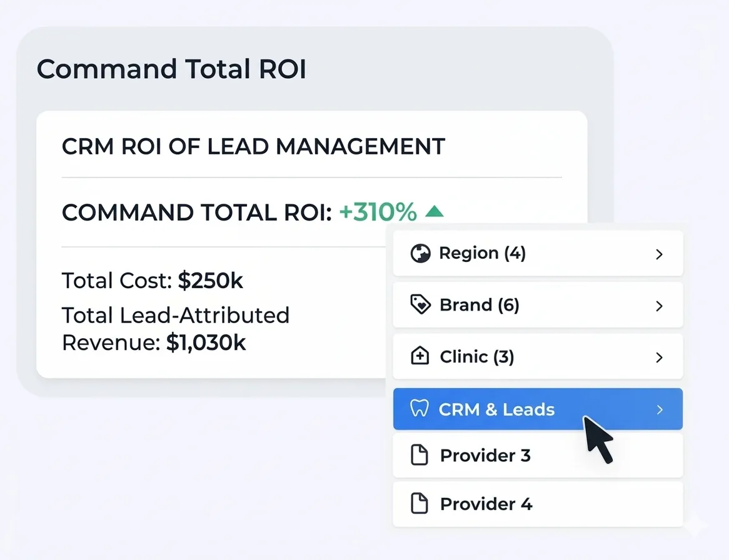
Task: Select the Region (4) menu item
Action: 482,253
